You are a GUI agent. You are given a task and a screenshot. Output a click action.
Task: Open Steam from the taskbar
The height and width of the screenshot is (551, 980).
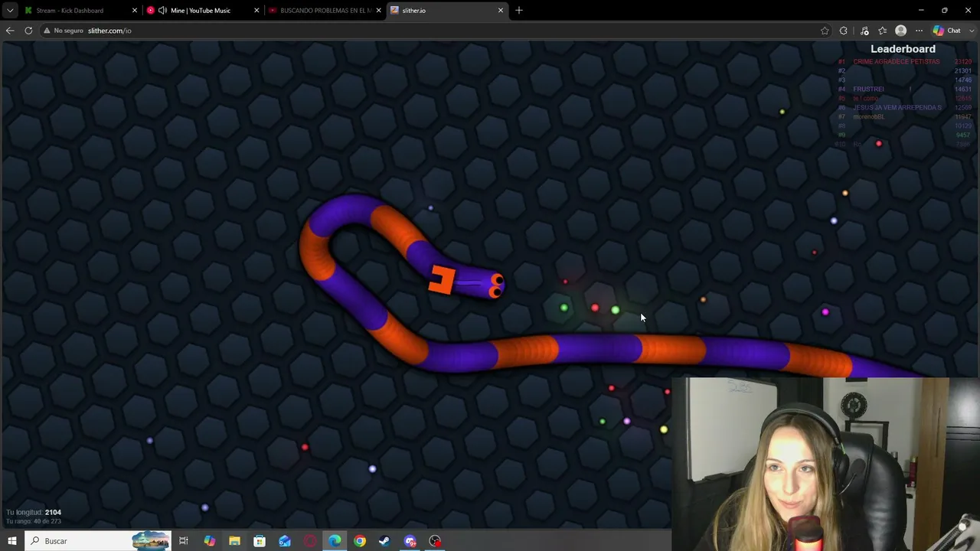coord(384,541)
